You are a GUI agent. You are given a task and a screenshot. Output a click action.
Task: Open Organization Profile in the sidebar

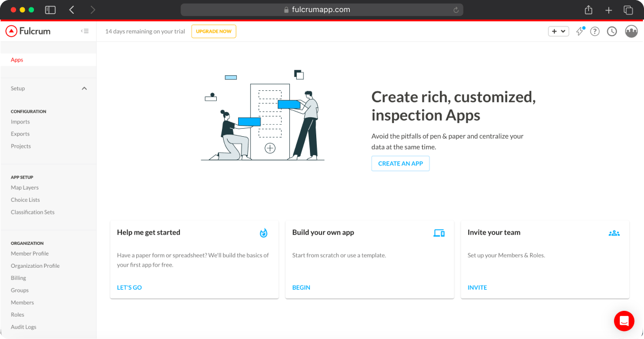(x=35, y=266)
